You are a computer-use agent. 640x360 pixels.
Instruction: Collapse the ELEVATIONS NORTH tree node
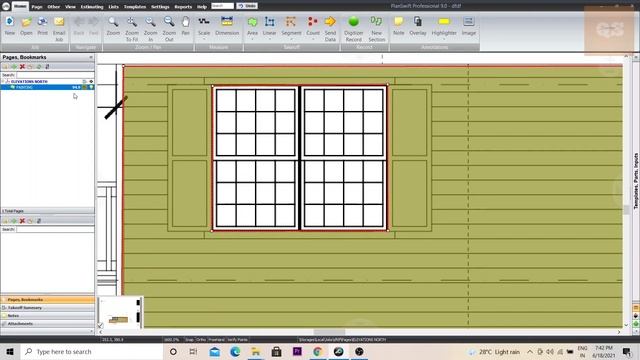pyautogui.click(x=3, y=82)
